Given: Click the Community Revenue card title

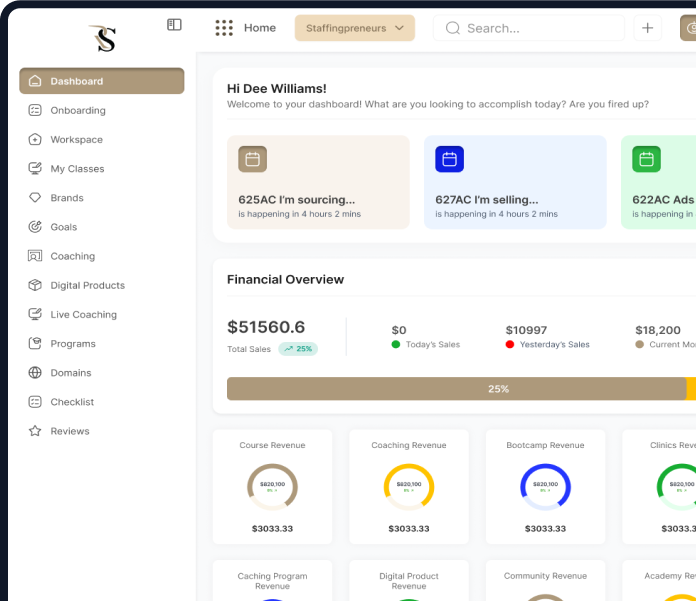Looking at the screenshot, I should coord(546,576).
